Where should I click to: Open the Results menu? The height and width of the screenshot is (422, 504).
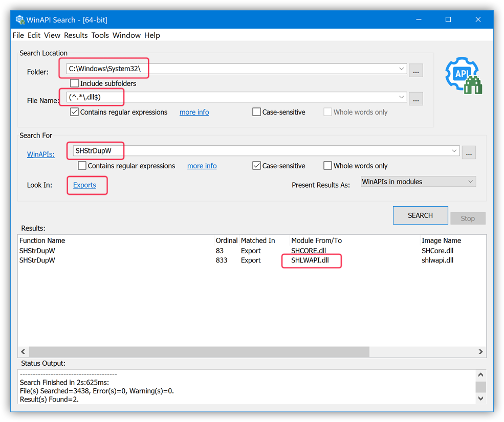coord(76,35)
